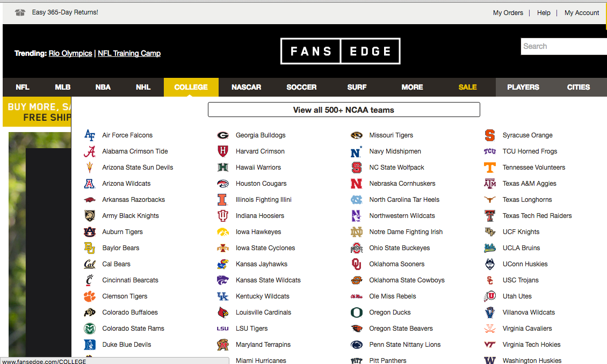Click the Tennessee Volunteers T logo
Screen dimensions: 607x364
(x=490, y=168)
